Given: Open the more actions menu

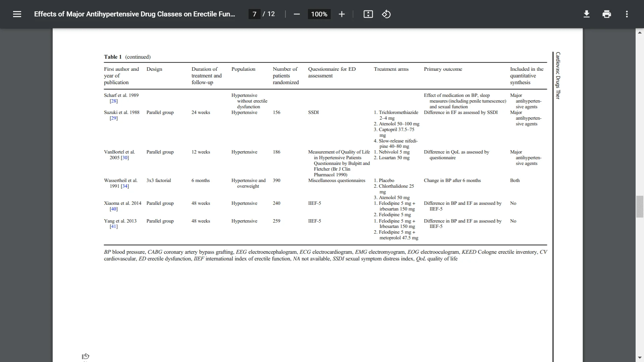Looking at the screenshot, I should point(627,14).
